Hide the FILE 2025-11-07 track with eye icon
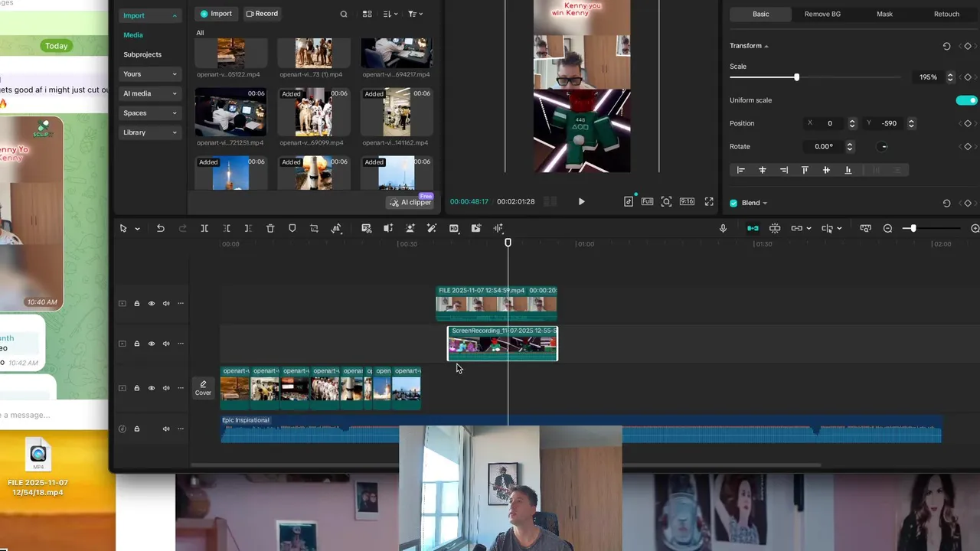The width and height of the screenshot is (980, 551). pyautogui.click(x=152, y=304)
